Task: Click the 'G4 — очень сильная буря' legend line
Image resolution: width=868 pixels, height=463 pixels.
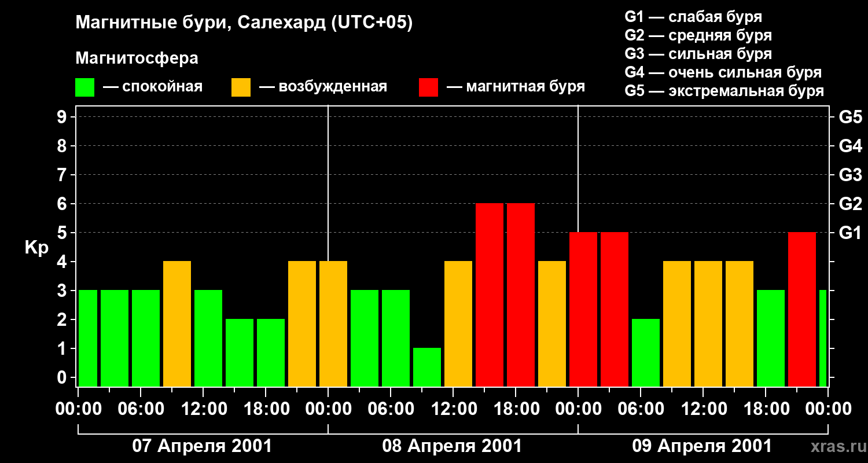Action: click(x=723, y=72)
